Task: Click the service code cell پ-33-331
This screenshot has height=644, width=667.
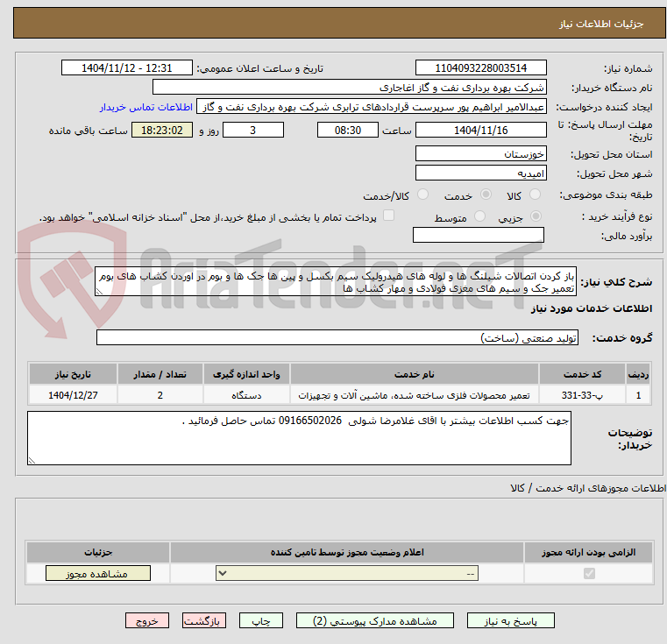Action: click(x=582, y=395)
